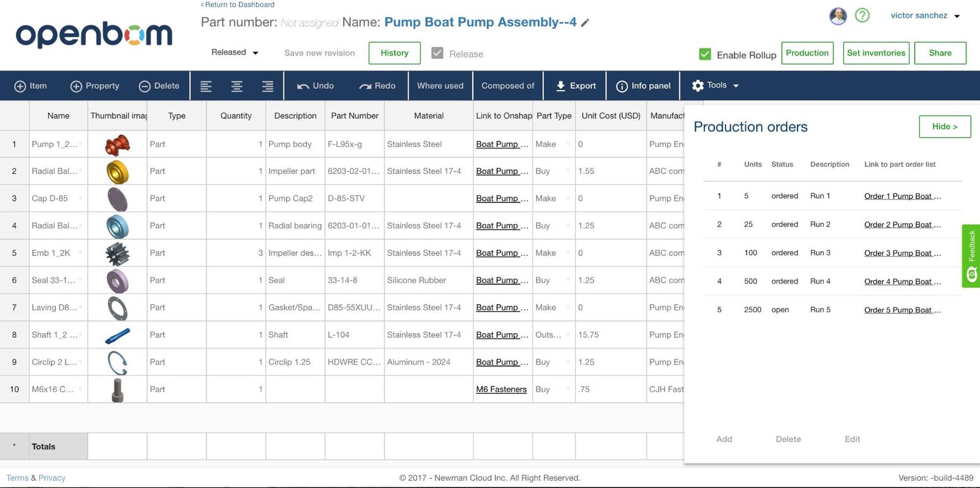The height and width of the screenshot is (488, 980).
Task: Open the victor sanchez user menu
Action: click(925, 16)
